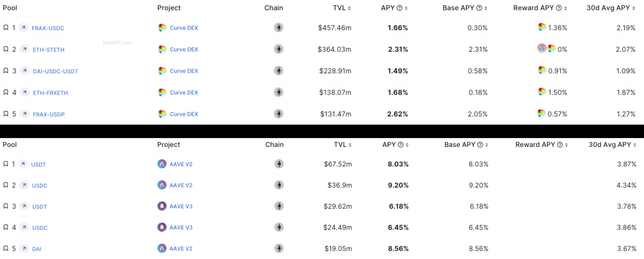
Task: Click the Curve DEX logo in FRAX-USDP row
Action: pyautogui.click(x=162, y=114)
